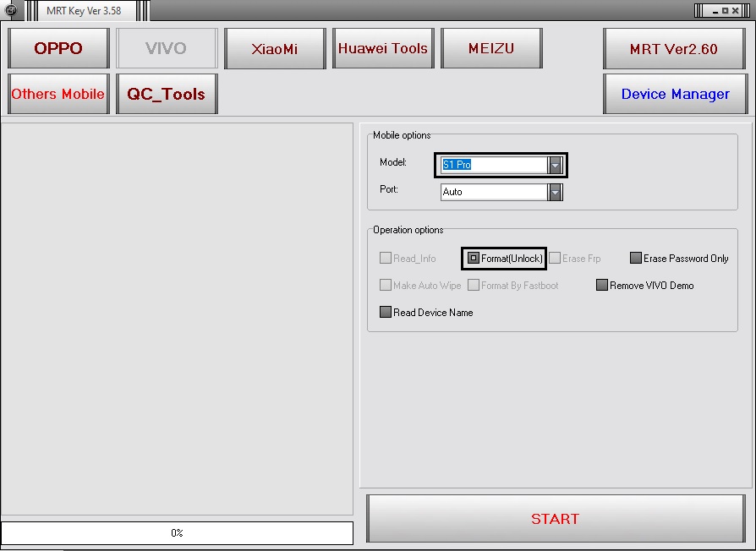The image size is (756, 551).
Task: Click the 0% progress bar
Action: click(x=177, y=532)
